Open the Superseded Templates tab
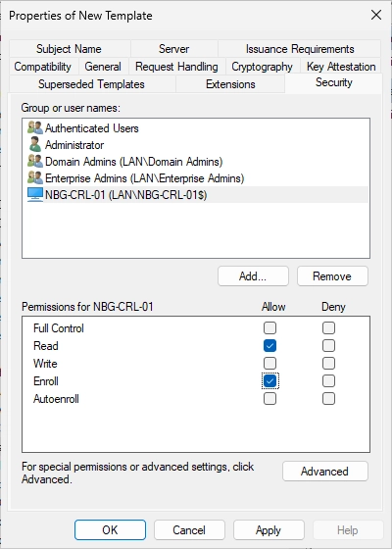Viewport: 392px width, 549px height. tap(92, 84)
